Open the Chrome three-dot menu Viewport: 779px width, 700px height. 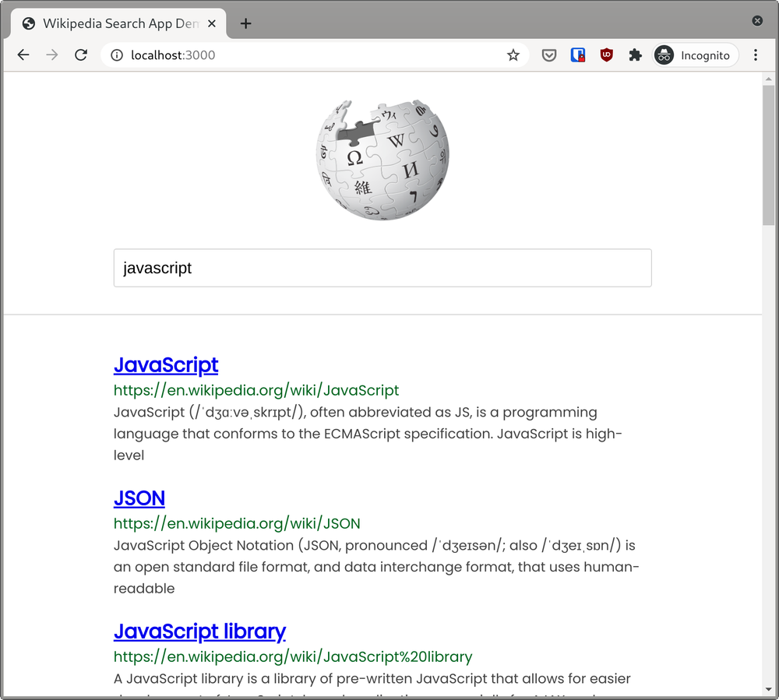[x=755, y=55]
